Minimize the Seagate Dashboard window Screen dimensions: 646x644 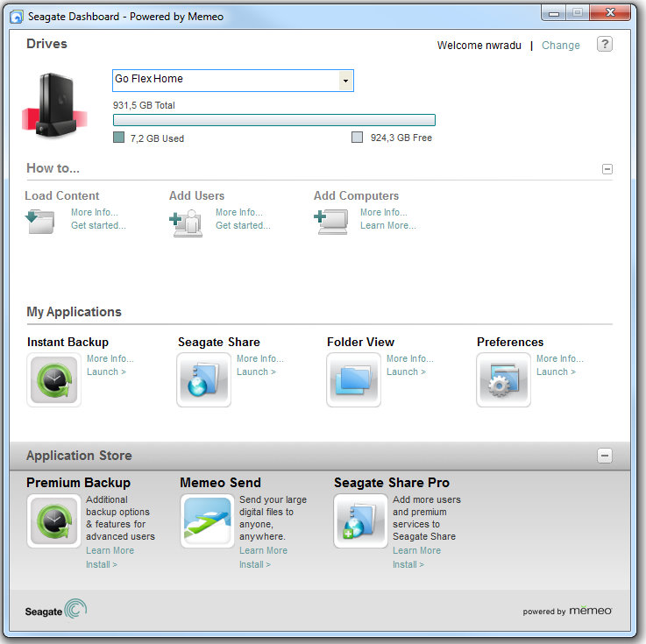pos(554,13)
